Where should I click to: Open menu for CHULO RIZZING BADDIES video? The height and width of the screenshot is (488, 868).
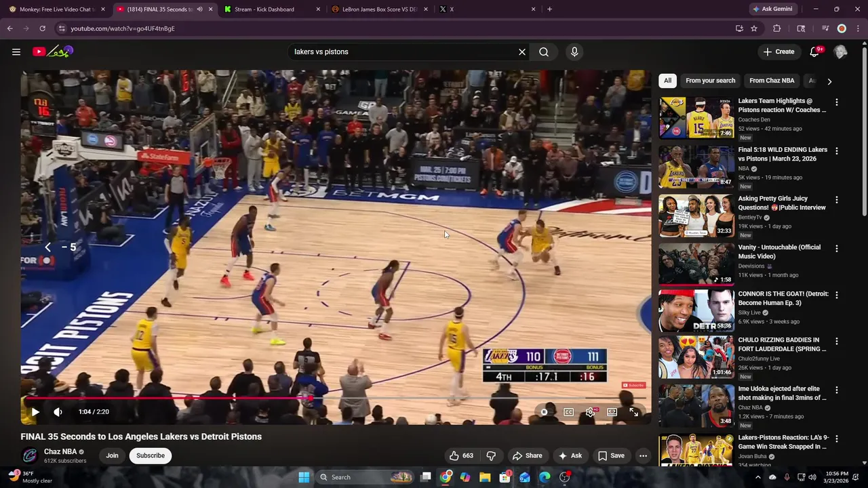(837, 341)
